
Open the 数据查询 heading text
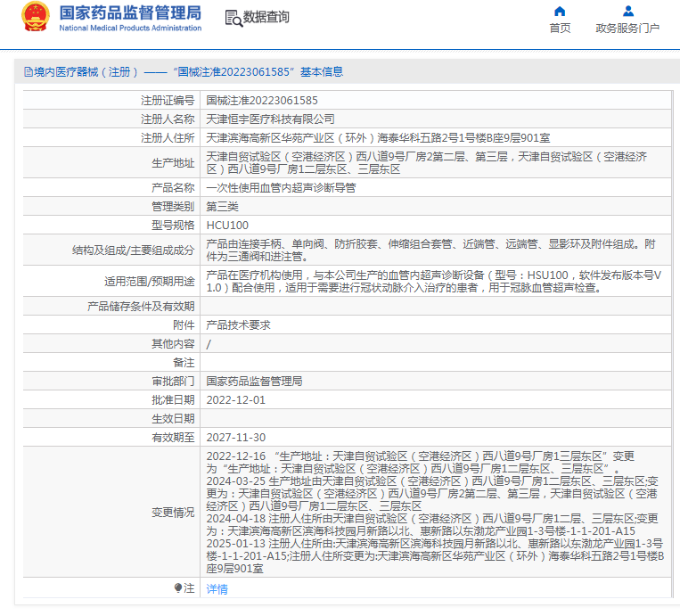[266, 18]
